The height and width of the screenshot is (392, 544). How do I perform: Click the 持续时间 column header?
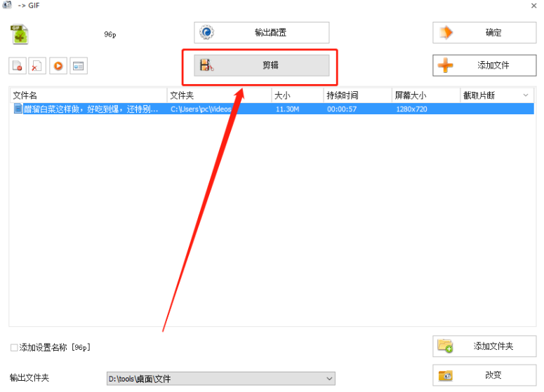pyautogui.click(x=358, y=95)
